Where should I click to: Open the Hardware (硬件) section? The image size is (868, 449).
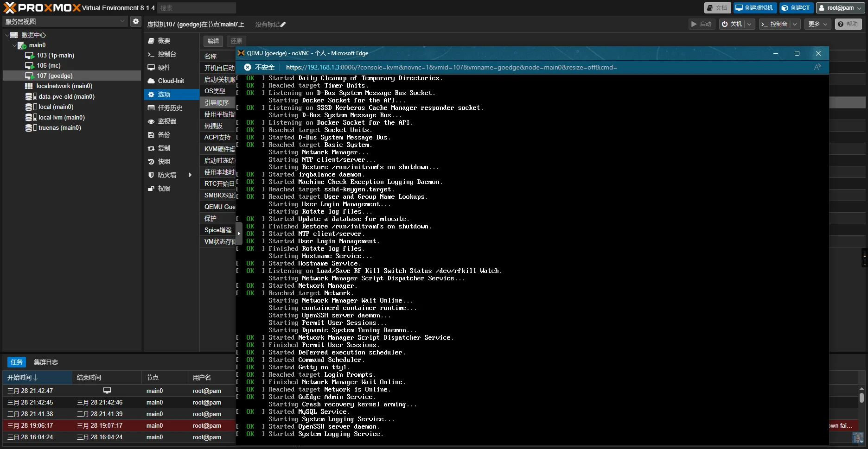point(164,68)
